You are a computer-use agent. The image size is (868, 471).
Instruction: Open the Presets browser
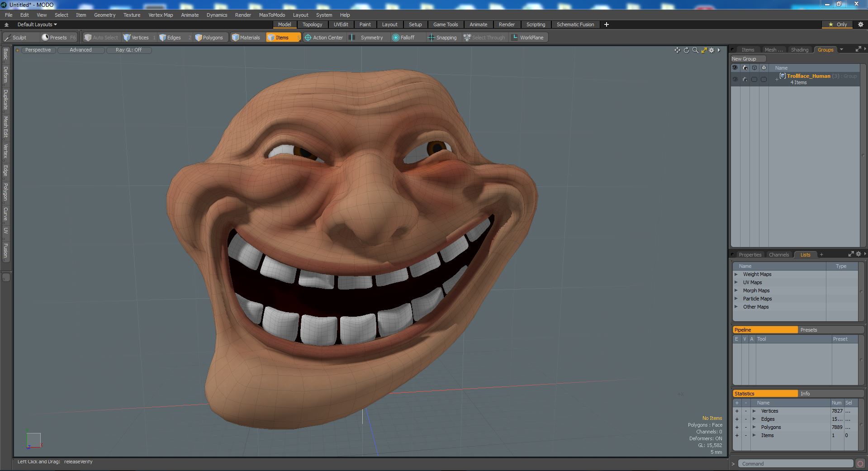coord(58,38)
